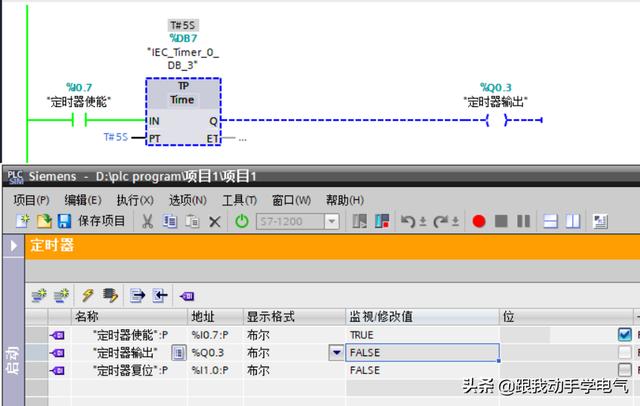Viewport: 640px width, 406px height.
Task: Uncheck the 定时器使能 bit checkbox
Action: [624, 335]
